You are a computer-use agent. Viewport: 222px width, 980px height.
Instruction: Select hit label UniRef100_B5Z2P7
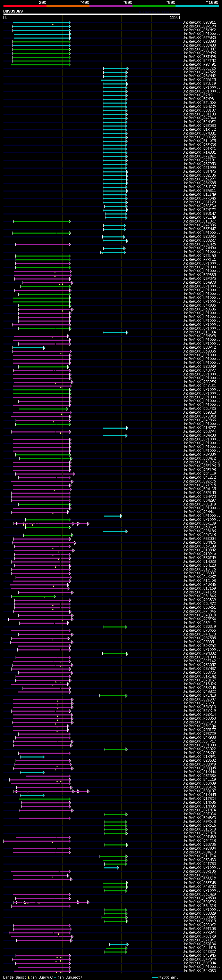click(x=199, y=179)
